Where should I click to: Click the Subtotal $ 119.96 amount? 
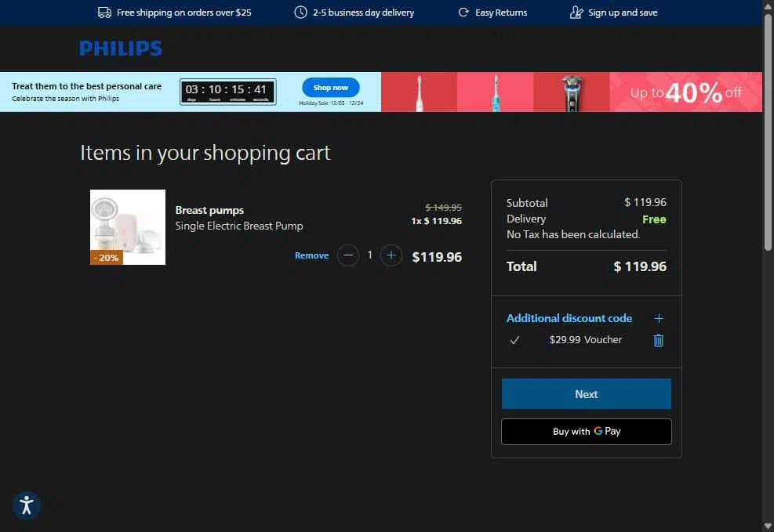[645, 202]
